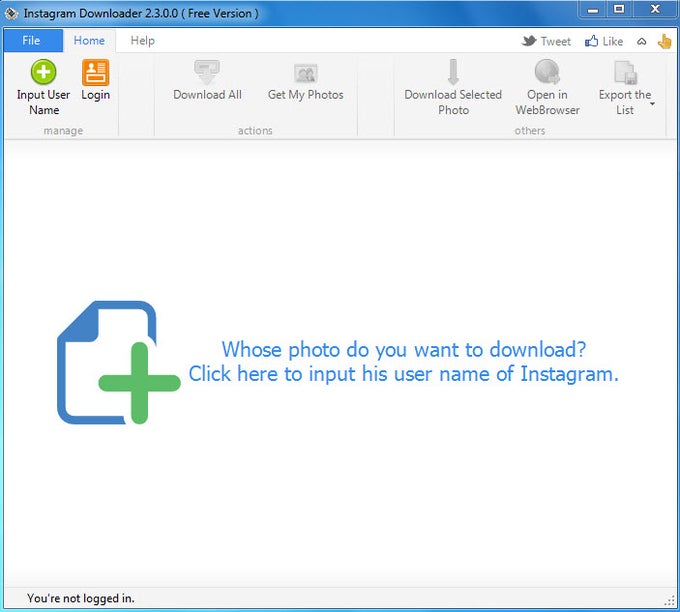Open the Help tab

pyautogui.click(x=143, y=40)
